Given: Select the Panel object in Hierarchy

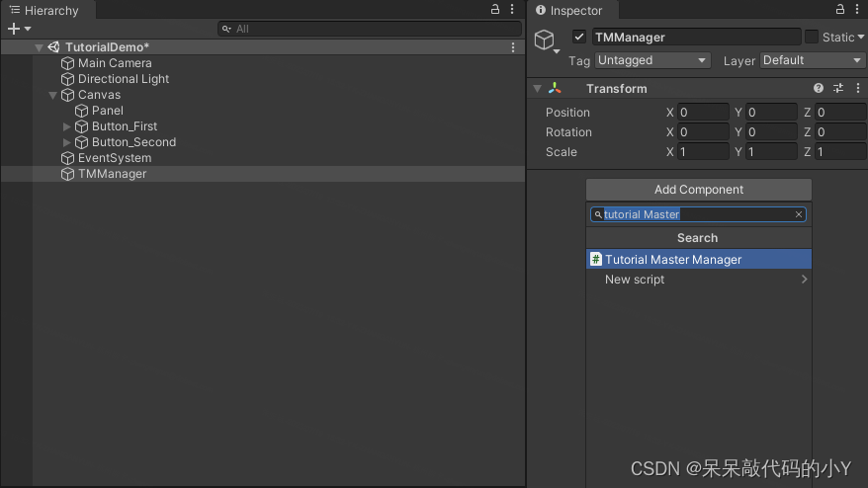Looking at the screenshot, I should click(x=108, y=111).
